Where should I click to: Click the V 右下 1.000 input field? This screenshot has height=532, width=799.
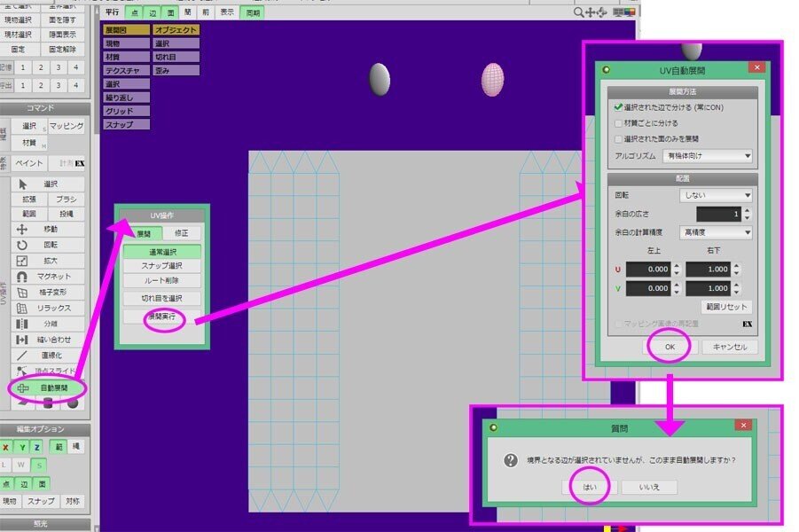click(x=709, y=288)
